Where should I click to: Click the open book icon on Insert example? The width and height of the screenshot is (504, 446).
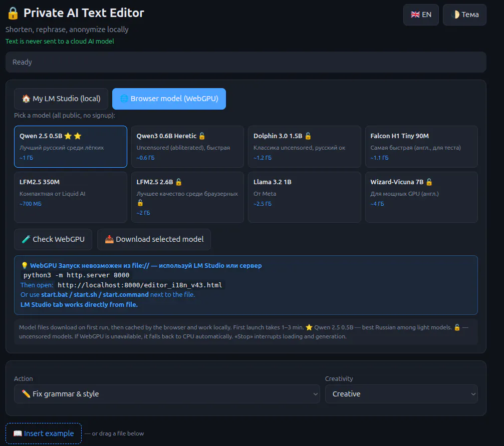click(x=18, y=433)
